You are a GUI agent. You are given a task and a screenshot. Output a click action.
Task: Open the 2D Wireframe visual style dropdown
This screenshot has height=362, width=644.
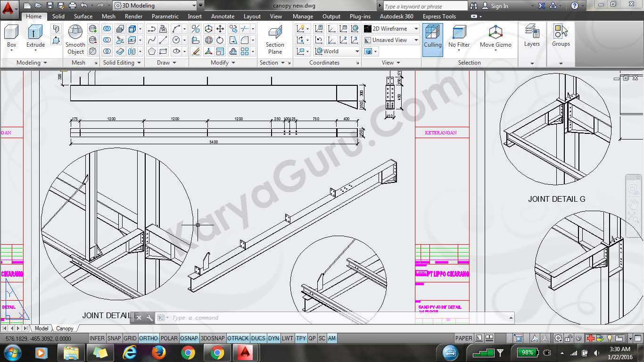pos(391,29)
